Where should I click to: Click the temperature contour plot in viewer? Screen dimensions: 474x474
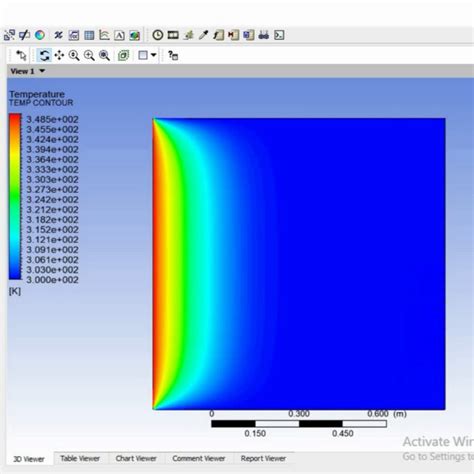point(299,264)
